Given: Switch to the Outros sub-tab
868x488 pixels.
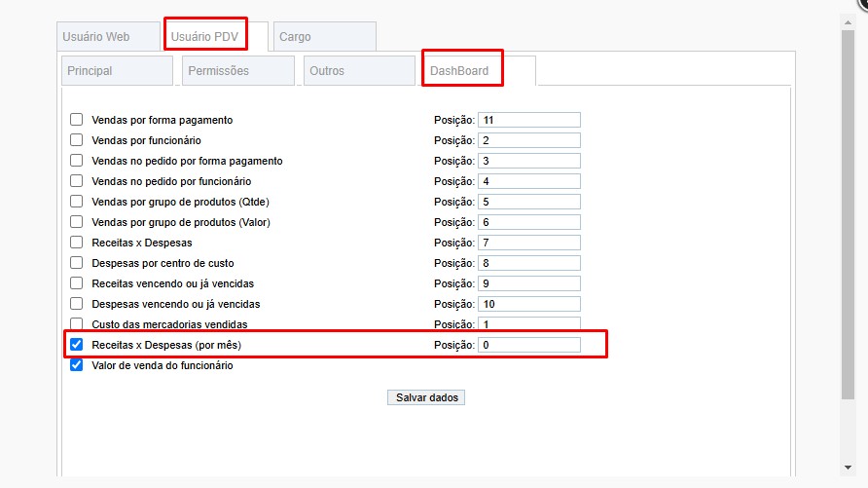Looking at the screenshot, I should click(359, 71).
